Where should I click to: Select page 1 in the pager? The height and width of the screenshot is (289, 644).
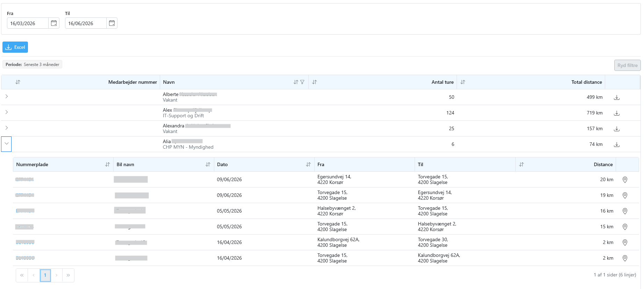(45, 275)
